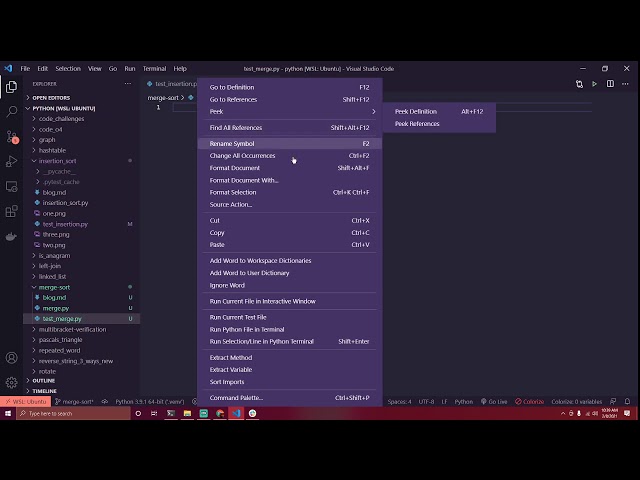Open insertion_sort.py in the explorer

click(x=65, y=203)
